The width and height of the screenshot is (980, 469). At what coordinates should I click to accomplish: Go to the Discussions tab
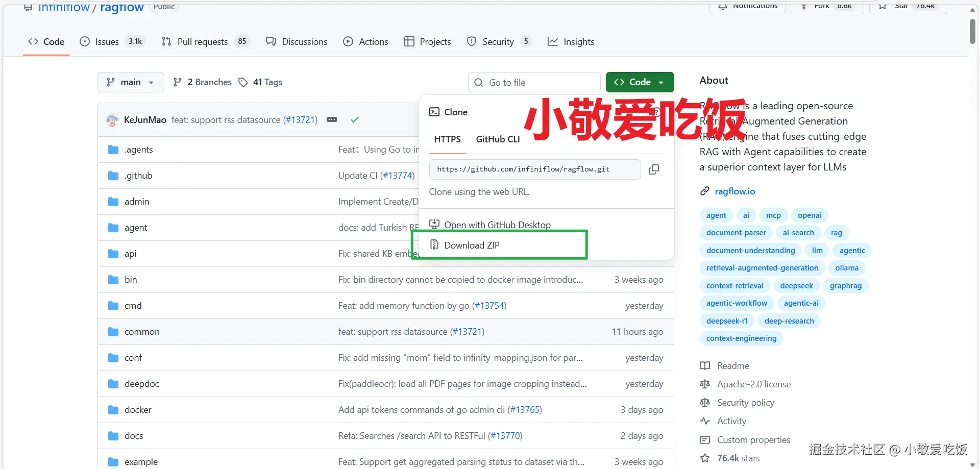(x=297, y=42)
